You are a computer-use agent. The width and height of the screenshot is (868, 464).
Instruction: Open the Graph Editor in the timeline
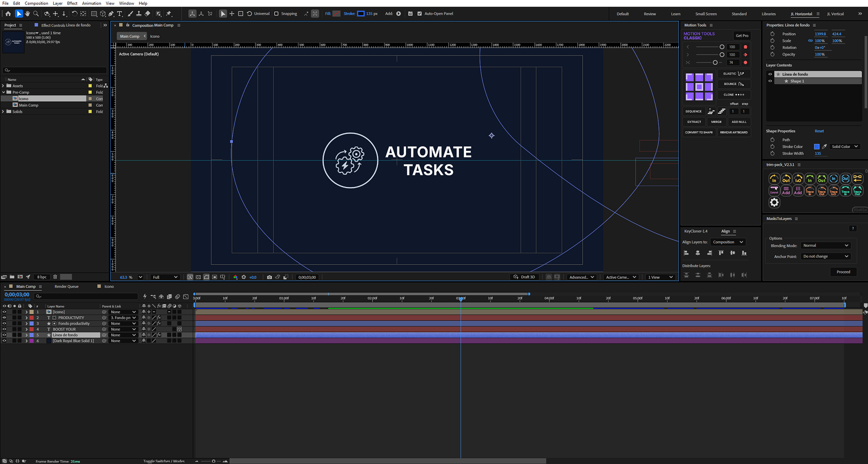pyautogui.click(x=186, y=297)
